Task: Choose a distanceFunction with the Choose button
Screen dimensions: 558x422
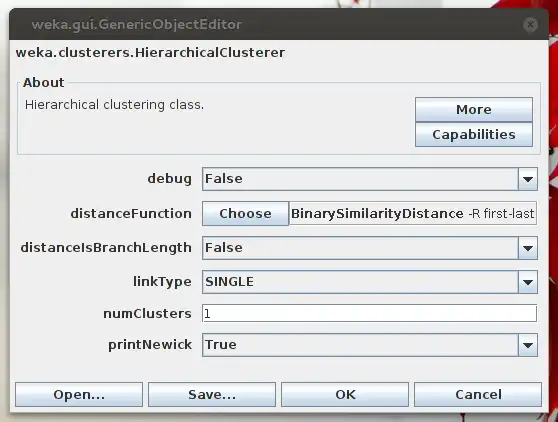Action: [245, 213]
